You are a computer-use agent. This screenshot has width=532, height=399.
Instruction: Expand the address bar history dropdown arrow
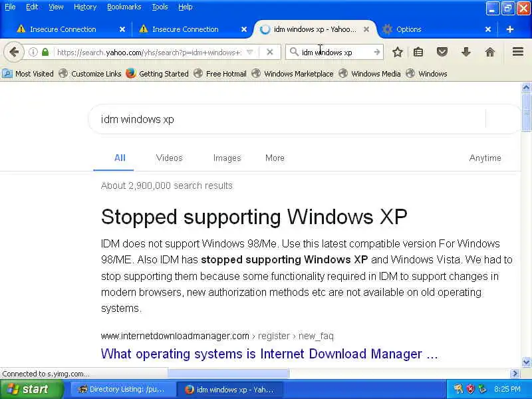click(250, 52)
